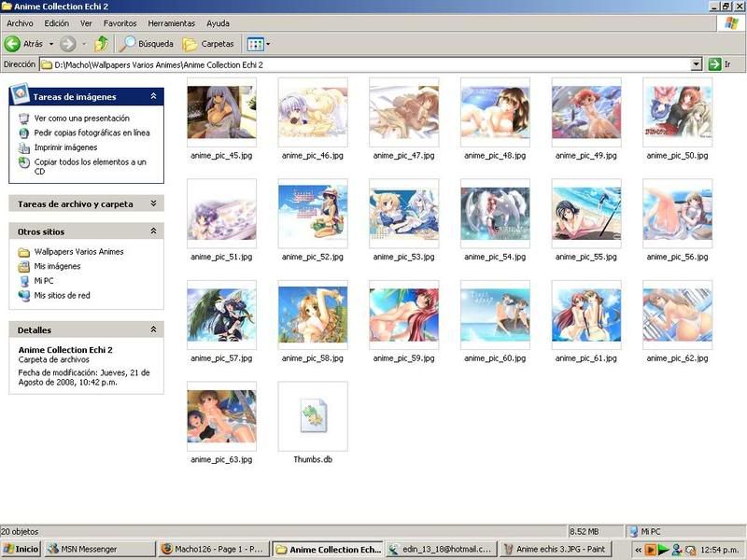Select the anime_pic_60.jpg thumbnail
This screenshot has width=747, height=560.
tap(495, 315)
